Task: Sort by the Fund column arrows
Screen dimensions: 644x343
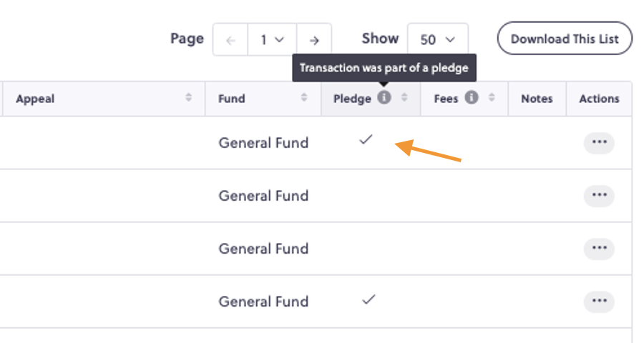Action: pyautogui.click(x=304, y=97)
